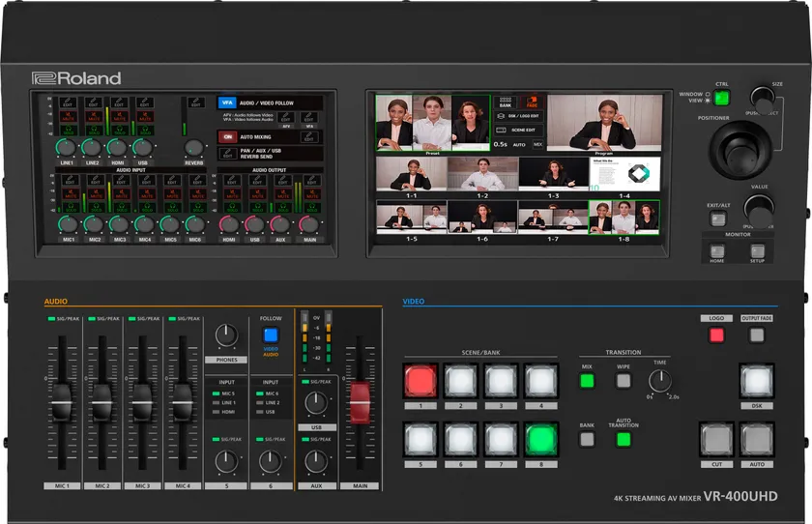Select the MIX transition button
This screenshot has width=812, height=524.
tap(587, 380)
